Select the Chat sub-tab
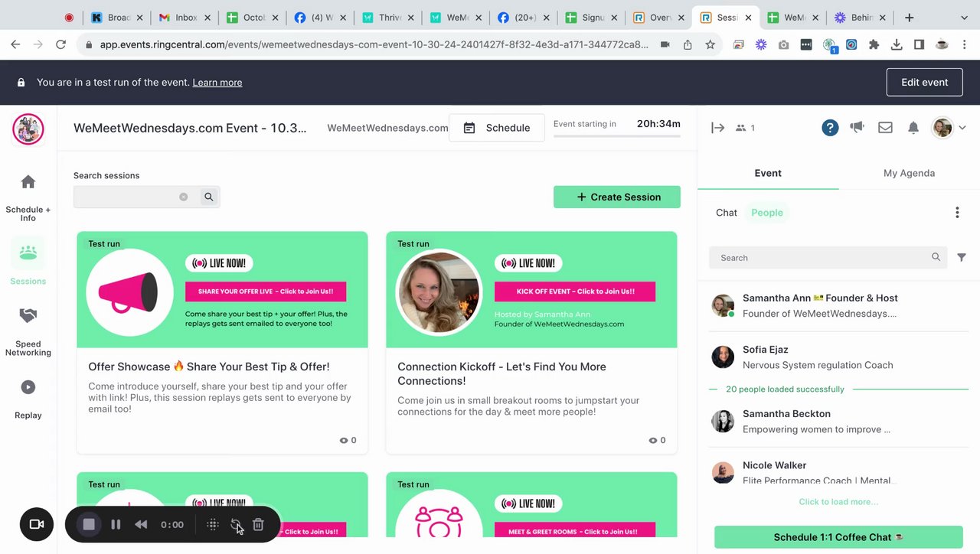 pyautogui.click(x=727, y=213)
